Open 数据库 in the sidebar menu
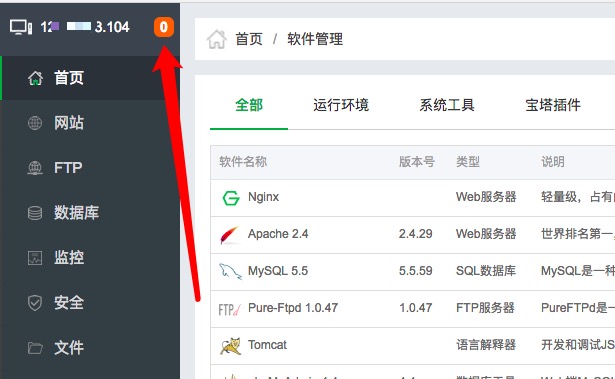615x379 pixels. click(76, 213)
